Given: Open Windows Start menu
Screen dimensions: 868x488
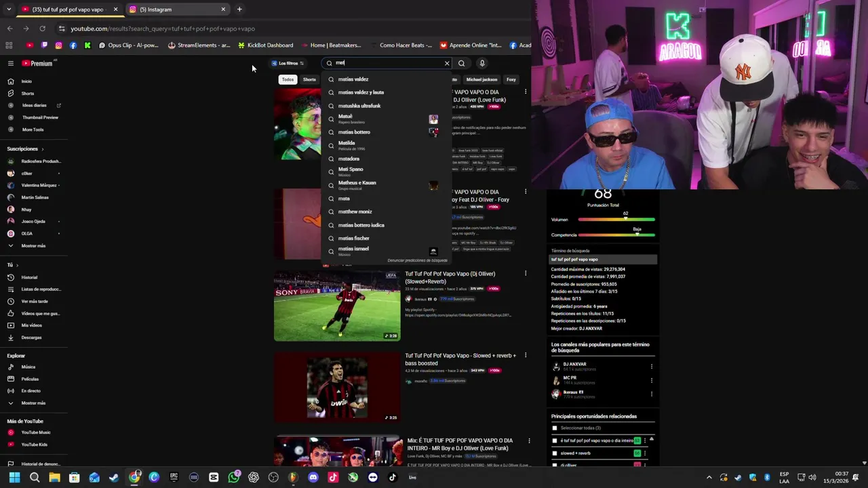Looking at the screenshot, I should [x=14, y=477].
